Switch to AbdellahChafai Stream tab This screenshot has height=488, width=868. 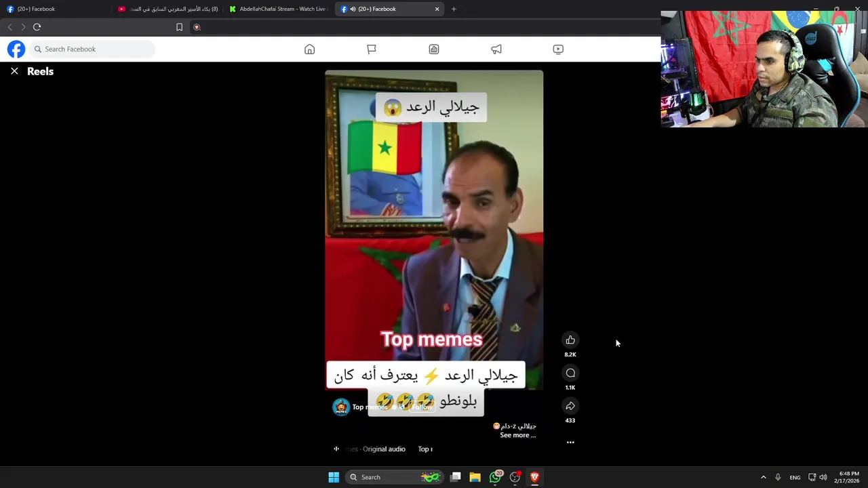(278, 9)
